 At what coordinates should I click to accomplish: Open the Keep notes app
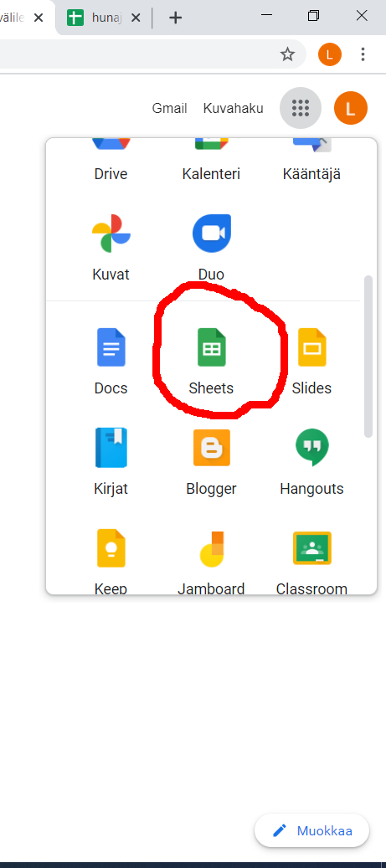click(111, 561)
